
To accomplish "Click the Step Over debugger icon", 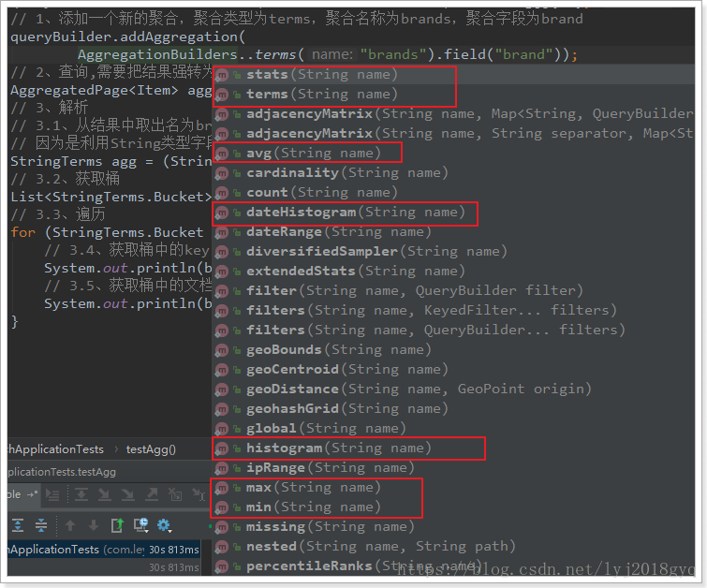I will click(81, 494).
